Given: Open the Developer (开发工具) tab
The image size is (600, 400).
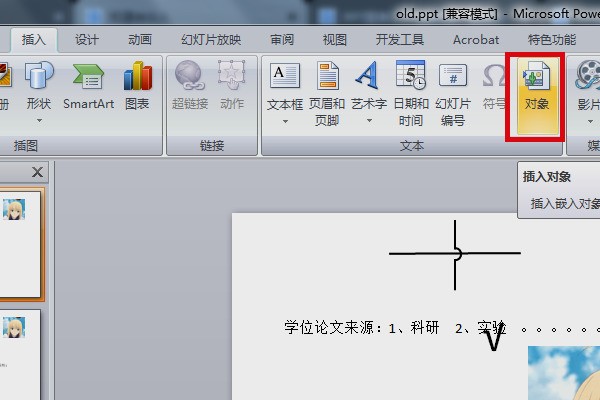Looking at the screenshot, I should [x=399, y=40].
